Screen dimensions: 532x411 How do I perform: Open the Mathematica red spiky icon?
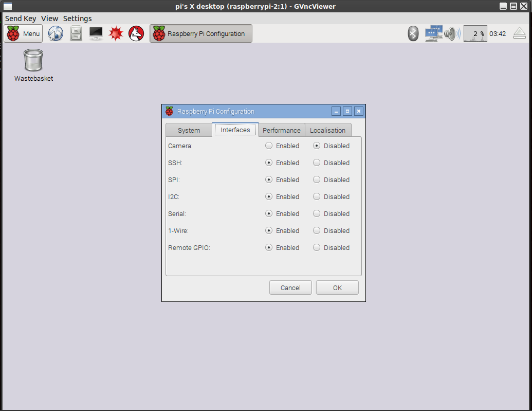coord(116,33)
